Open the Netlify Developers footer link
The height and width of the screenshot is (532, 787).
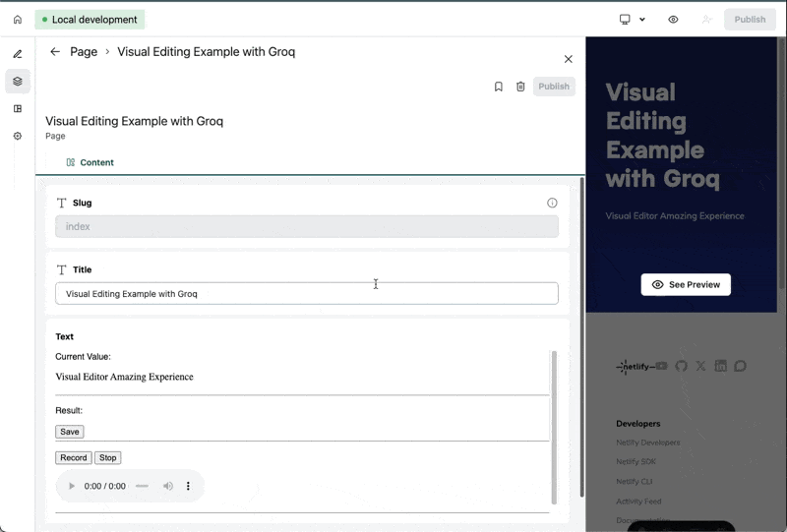(648, 443)
